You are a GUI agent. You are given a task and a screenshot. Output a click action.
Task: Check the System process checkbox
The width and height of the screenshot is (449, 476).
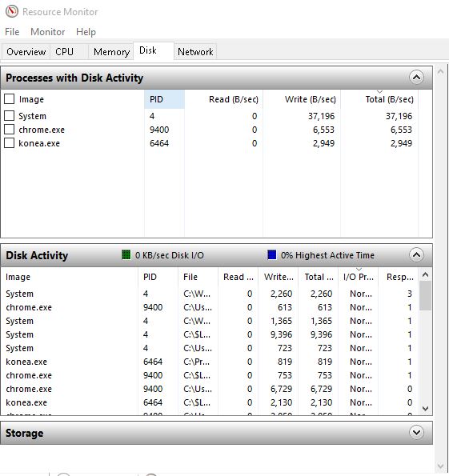pyautogui.click(x=9, y=116)
